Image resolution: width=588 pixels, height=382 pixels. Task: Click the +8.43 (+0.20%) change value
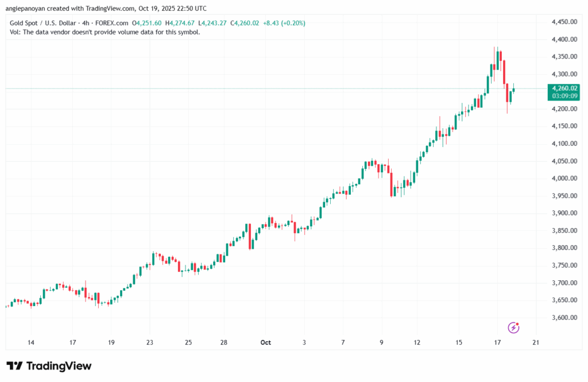[284, 23]
